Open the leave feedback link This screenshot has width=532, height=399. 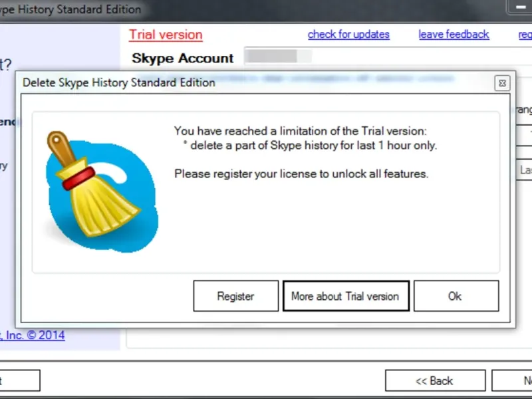pos(454,35)
